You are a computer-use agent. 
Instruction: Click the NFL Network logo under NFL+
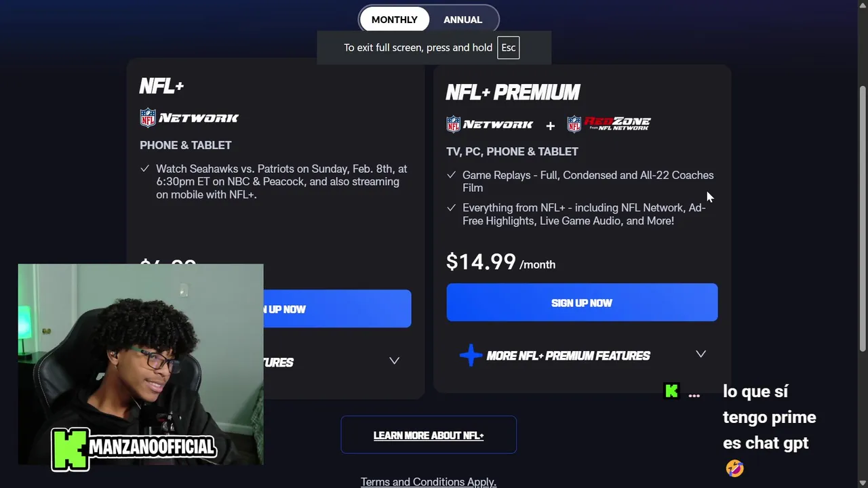tap(189, 118)
